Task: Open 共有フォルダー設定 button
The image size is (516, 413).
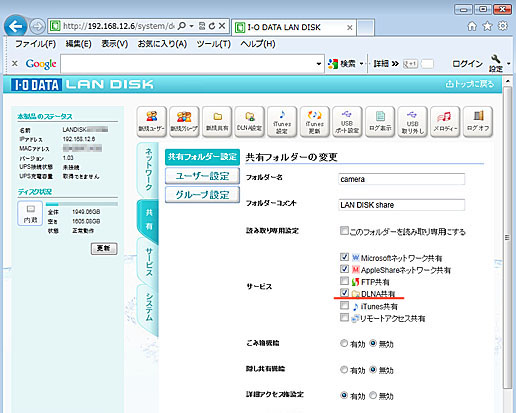Action: [202, 157]
